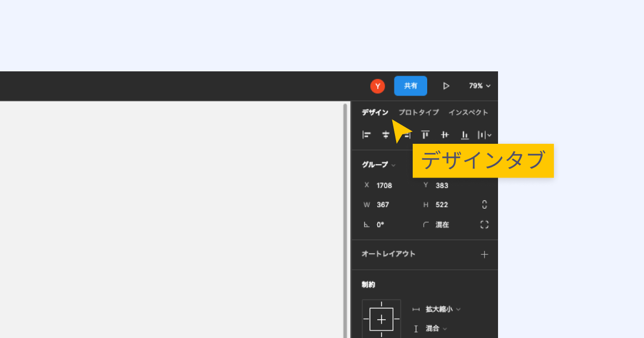The width and height of the screenshot is (644, 338).
Task: Add auto layout with plus icon
Action: (485, 254)
